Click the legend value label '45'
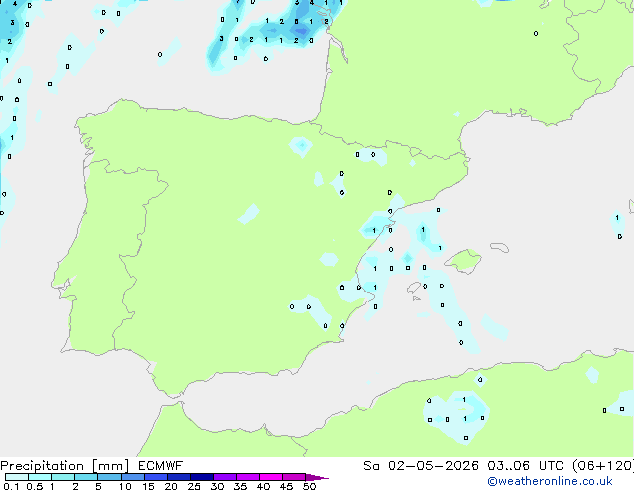Image resolution: width=634 pixels, height=490 pixels. [x=286, y=486]
